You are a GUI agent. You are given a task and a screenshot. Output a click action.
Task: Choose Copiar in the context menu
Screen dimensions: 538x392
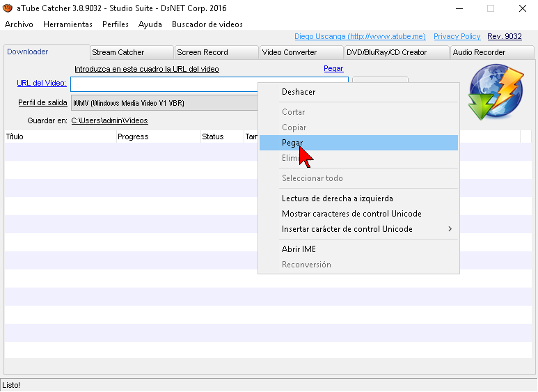pos(358,127)
